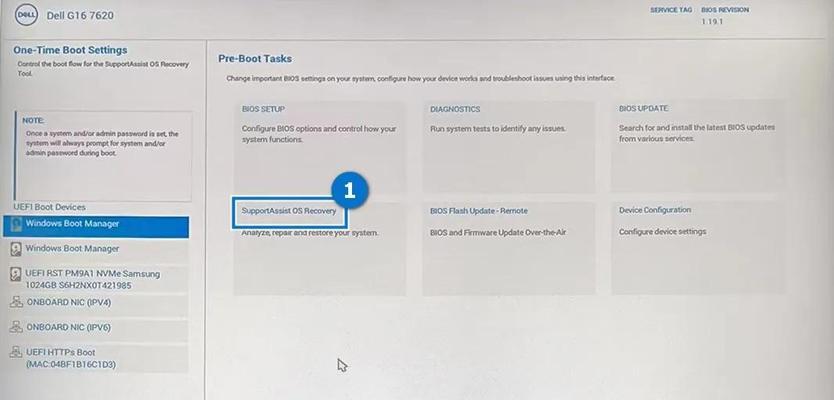Click the NOTE: password information heading

[x=33, y=121]
